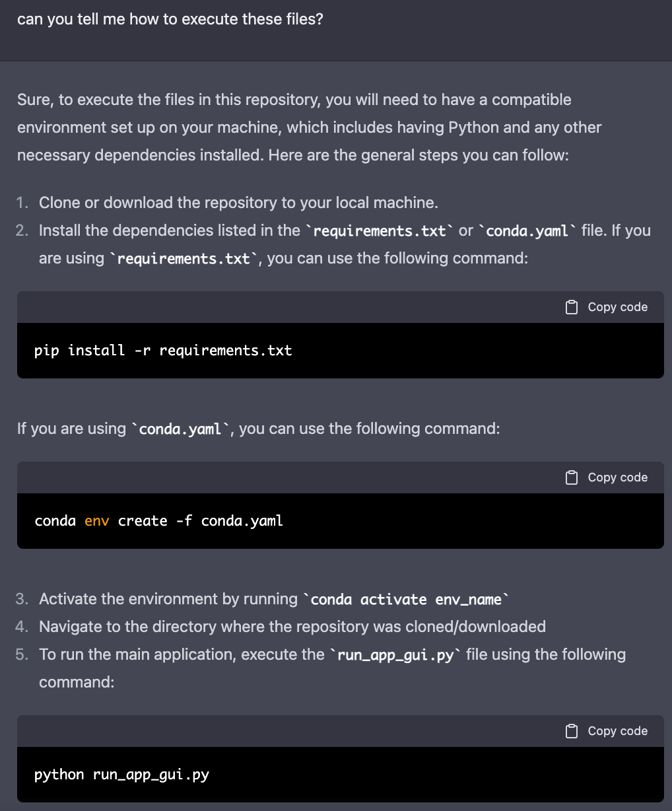The image size is (672, 811).
Task: Click the conda env create -f conda.yaml code line
Action: click(x=158, y=521)
